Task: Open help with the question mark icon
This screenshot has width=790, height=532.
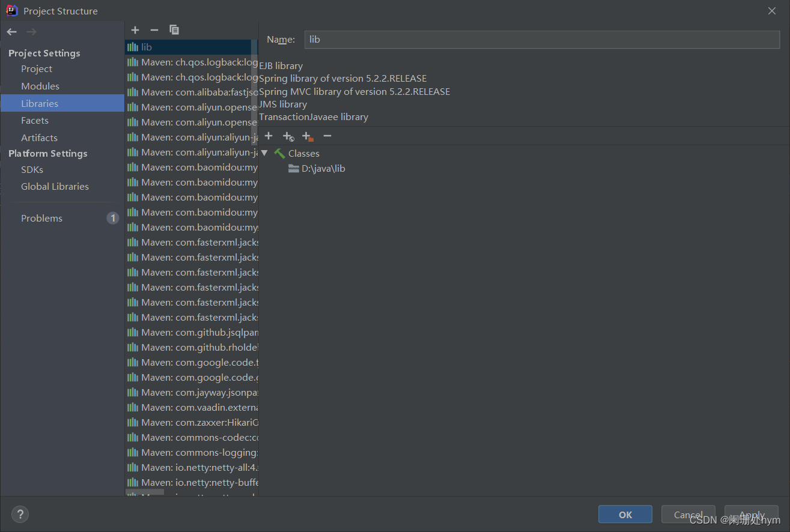Action: tap(20, 515)
